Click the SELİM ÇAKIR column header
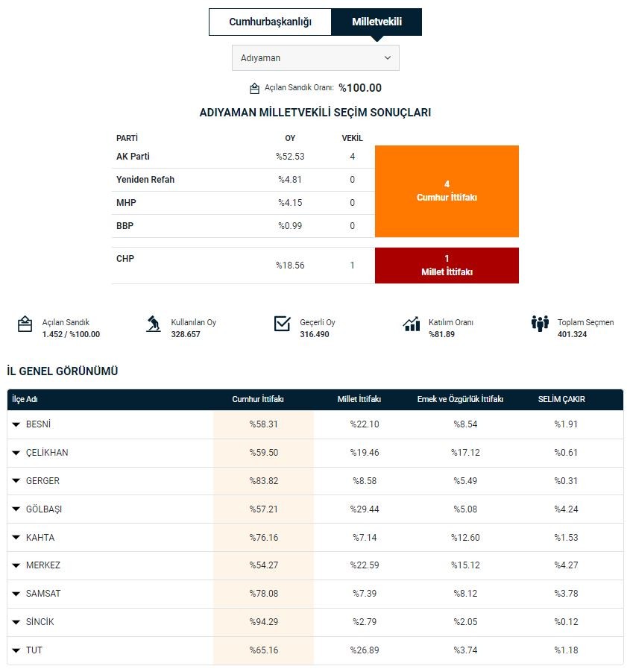The height and width of the screenshot is (672, 627). (x=561, y=399)
